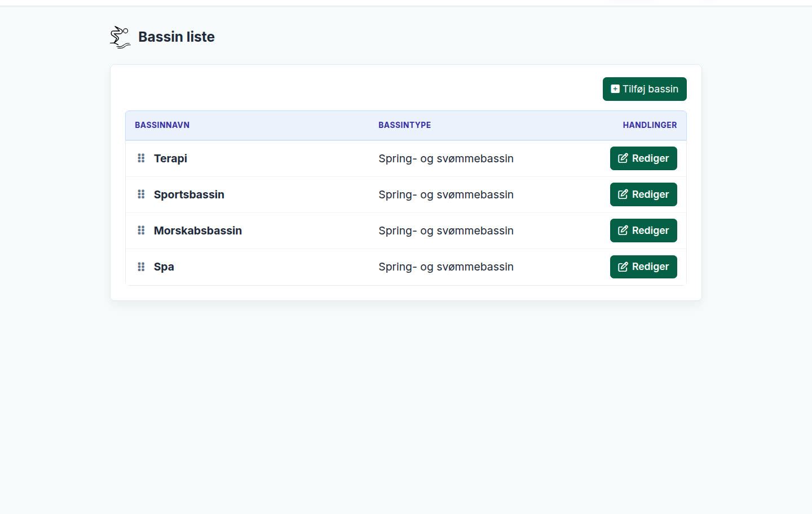The image size is (812, 514).
Task: Click Rediger in the Morskabsbassin row
Action: 643,231
